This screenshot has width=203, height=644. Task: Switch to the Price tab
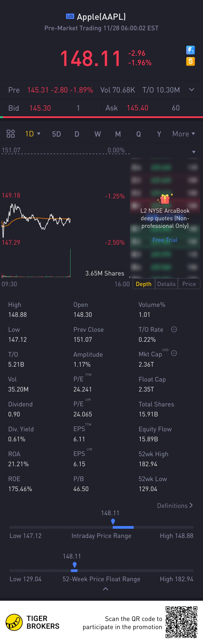tap(189, 284)
